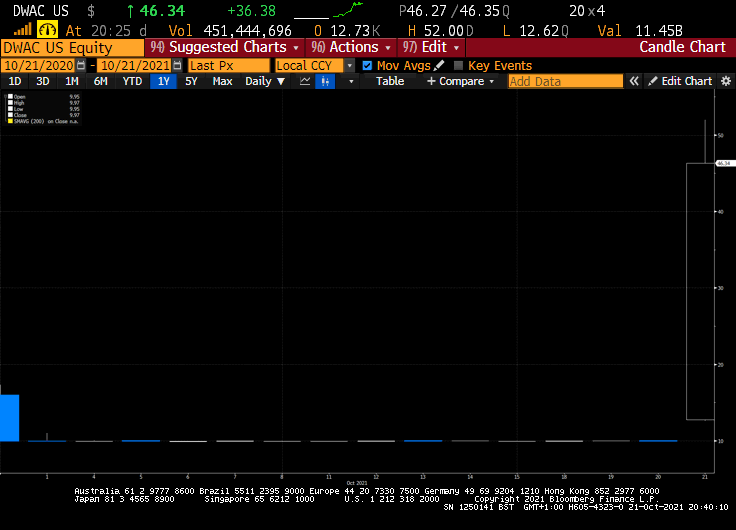Click the Edit Chart button

tap(680, 81)
